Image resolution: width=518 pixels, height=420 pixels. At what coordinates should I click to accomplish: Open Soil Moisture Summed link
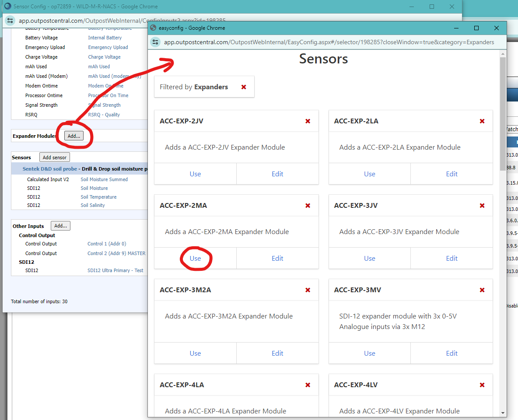[104, 179]
